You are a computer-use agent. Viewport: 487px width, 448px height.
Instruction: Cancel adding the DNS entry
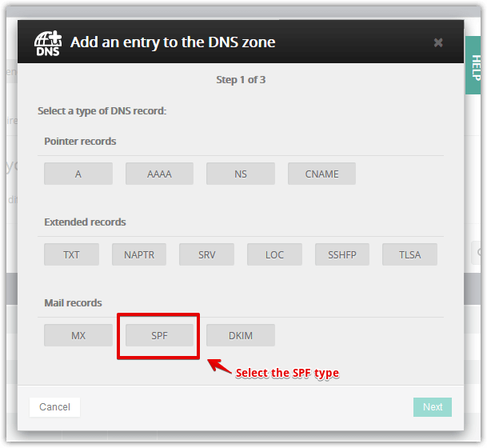coord(54,407)
